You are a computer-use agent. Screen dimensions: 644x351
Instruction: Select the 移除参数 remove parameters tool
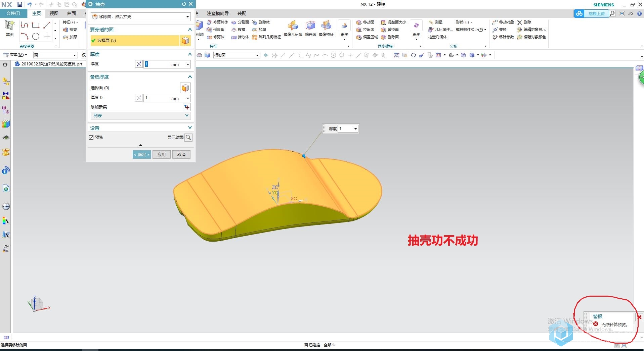[x=503, y=37]
